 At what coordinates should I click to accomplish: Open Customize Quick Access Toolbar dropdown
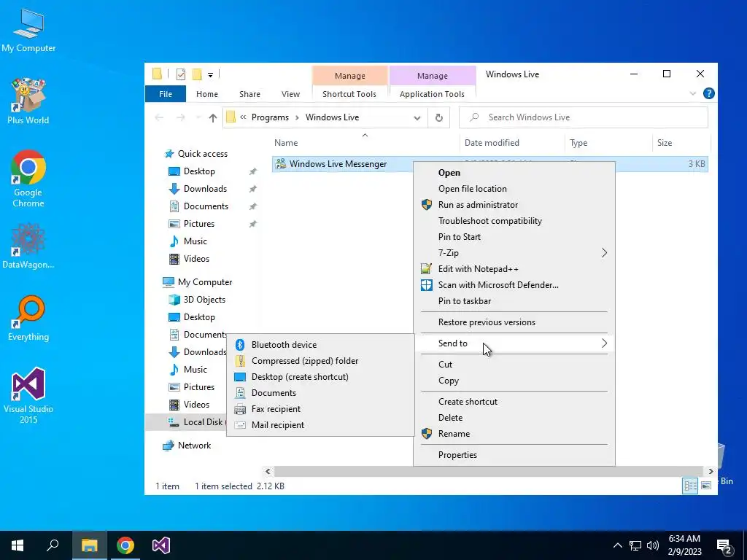point(210,75)
